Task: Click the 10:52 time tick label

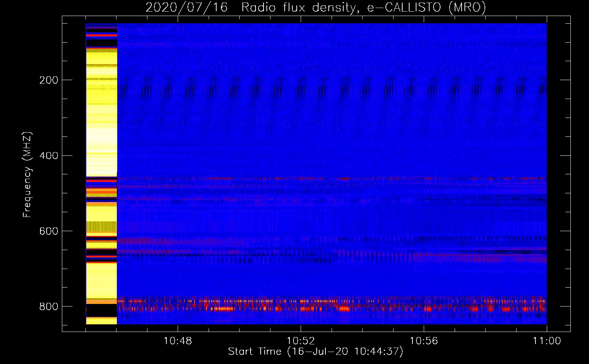Action: [301, 341]
